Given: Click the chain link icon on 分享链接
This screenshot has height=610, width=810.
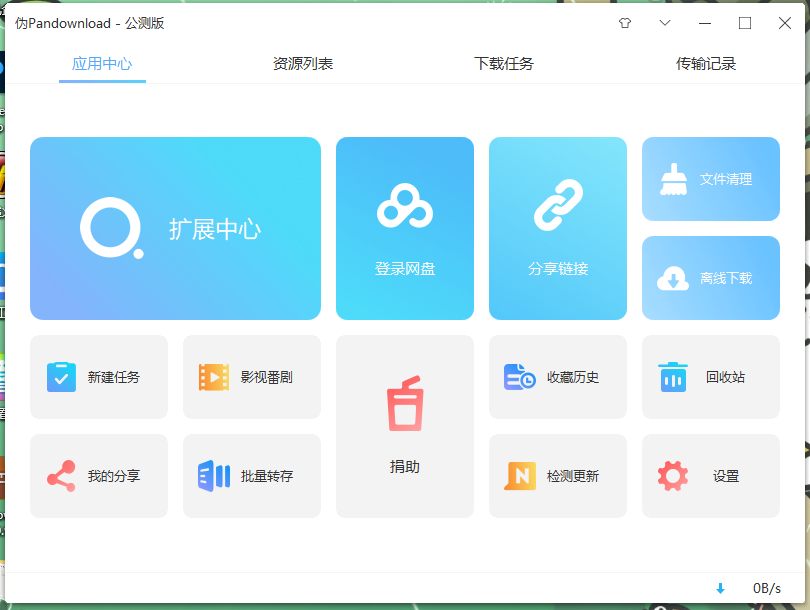Looking at the screenshot, I should [x=558, y=205].
